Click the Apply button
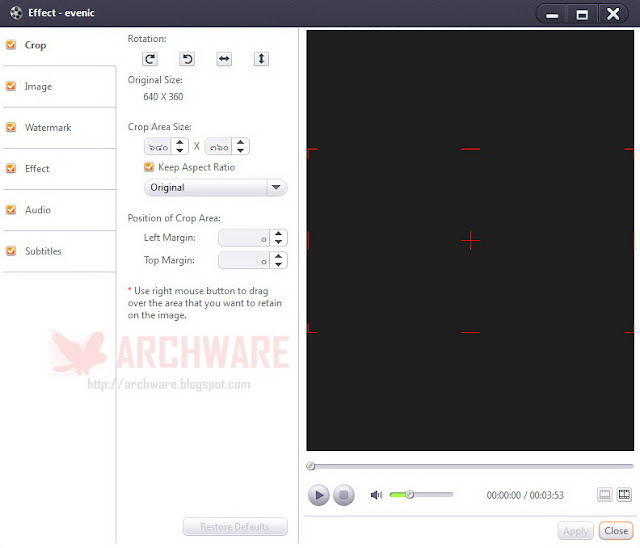Screen dimensions: 640x548 576,531
